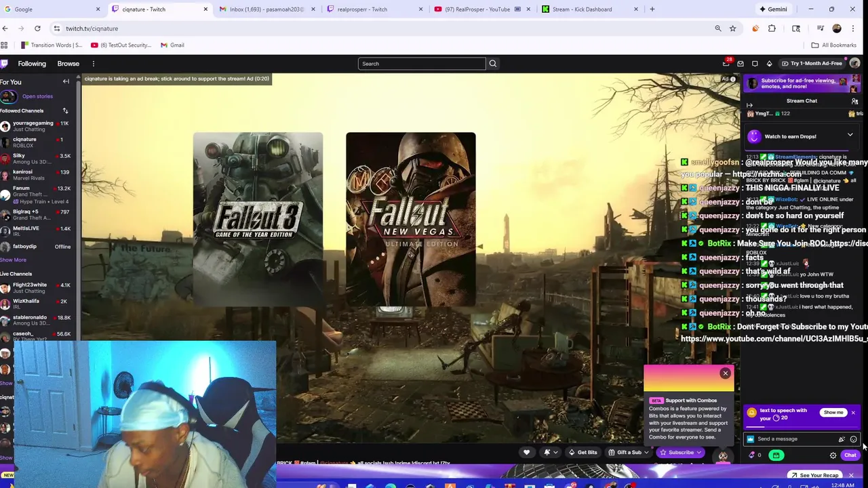Open the chat settings gear
This screenshot has width=868, height=488.
pos(833,455)
